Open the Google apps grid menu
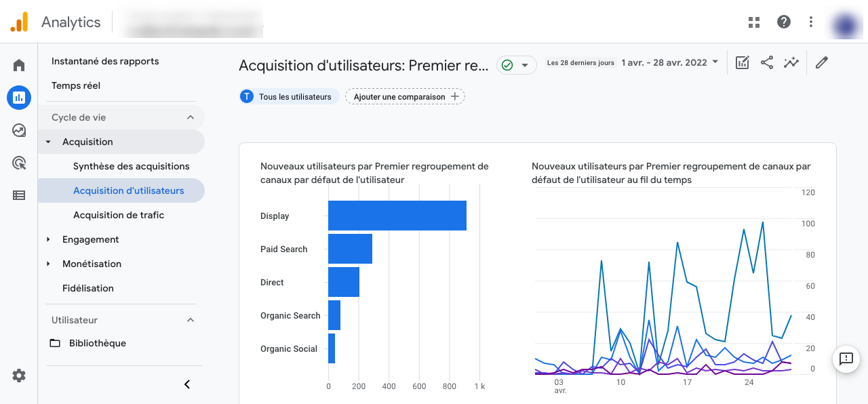The image size is (868, 404). (754, 22)
